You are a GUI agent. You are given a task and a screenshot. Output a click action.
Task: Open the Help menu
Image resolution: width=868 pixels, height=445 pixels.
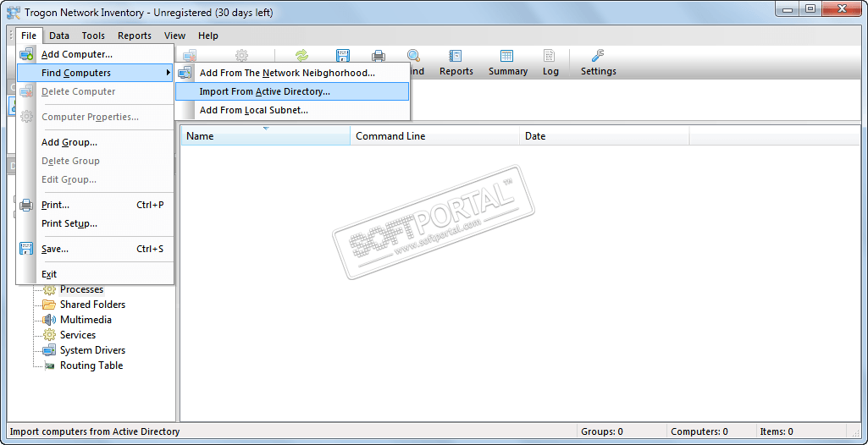coord(208,36)
